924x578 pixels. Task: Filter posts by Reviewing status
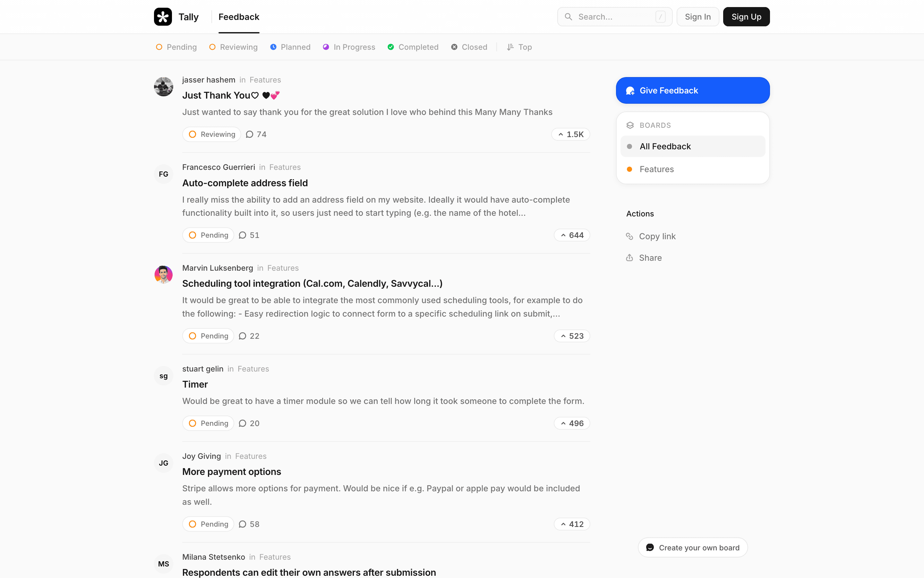(x=233, y=47)
